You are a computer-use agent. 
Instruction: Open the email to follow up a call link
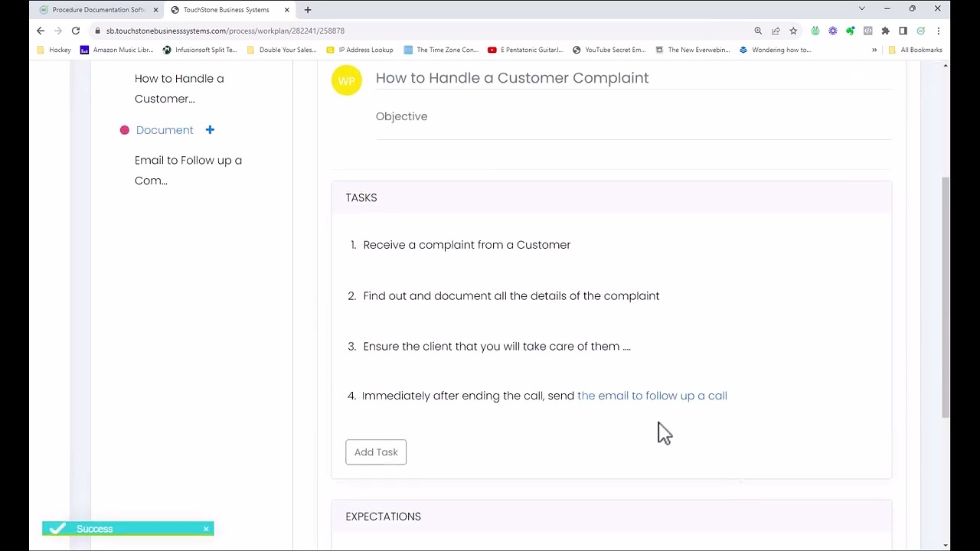pyautogui.click(x=652, y=396)
